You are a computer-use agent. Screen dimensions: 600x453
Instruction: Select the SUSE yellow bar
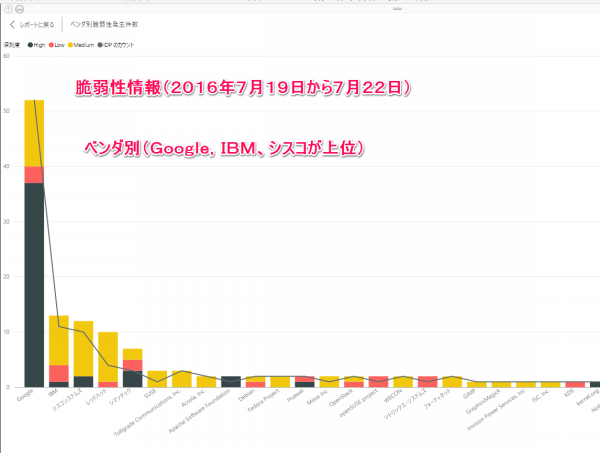pos(157,379)
